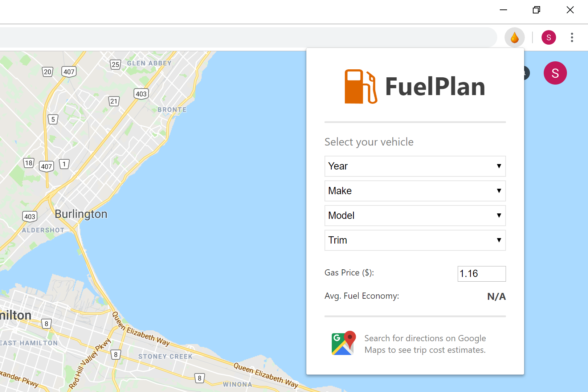
Task: Restore down the browser window
Action: pyautogui.click(x=536, y=10)
